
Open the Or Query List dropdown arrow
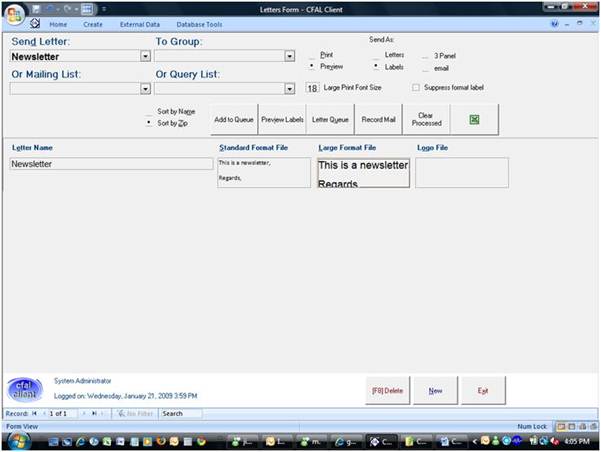[x=290, y=89]
